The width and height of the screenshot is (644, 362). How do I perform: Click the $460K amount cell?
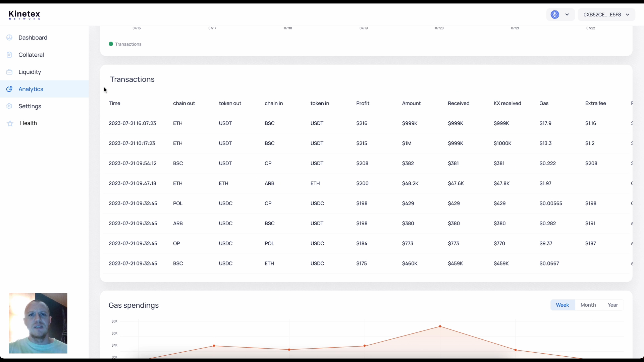pos(410,263)
